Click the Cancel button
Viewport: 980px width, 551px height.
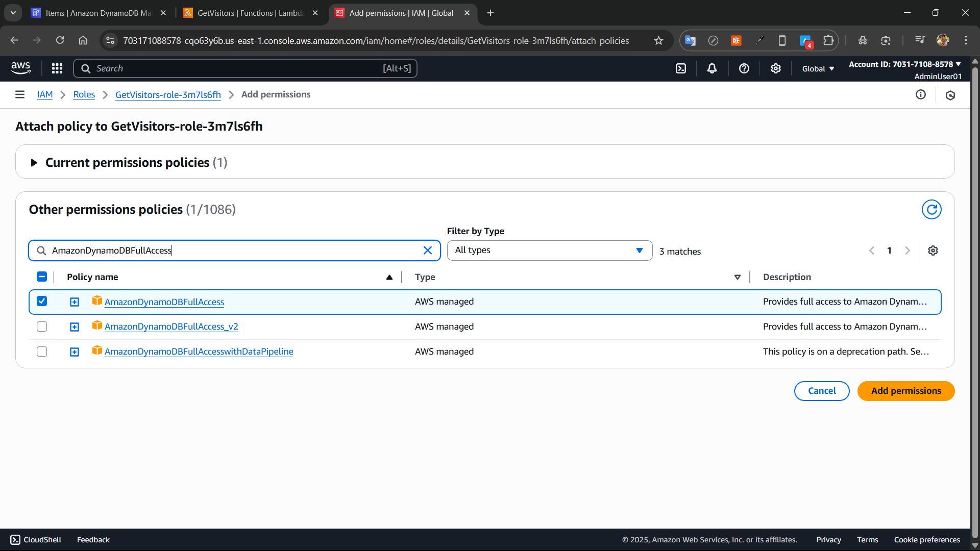click(822, 391)
